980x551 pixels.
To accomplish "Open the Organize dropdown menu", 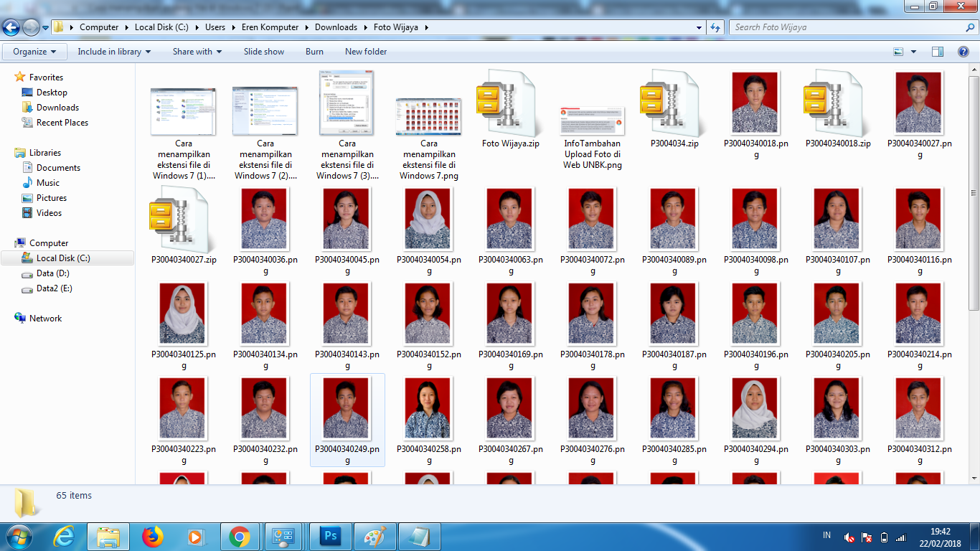I will (x=34, y=52).
